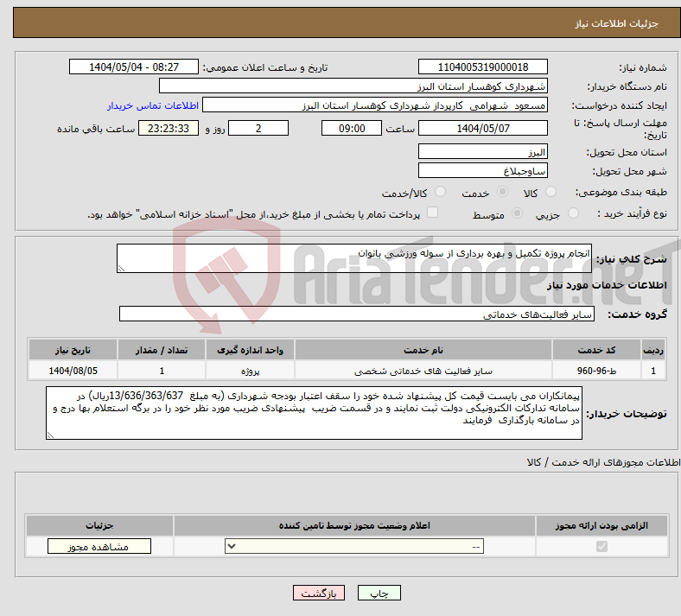Toggle the mandatory license checkbox

pos(601,546)
